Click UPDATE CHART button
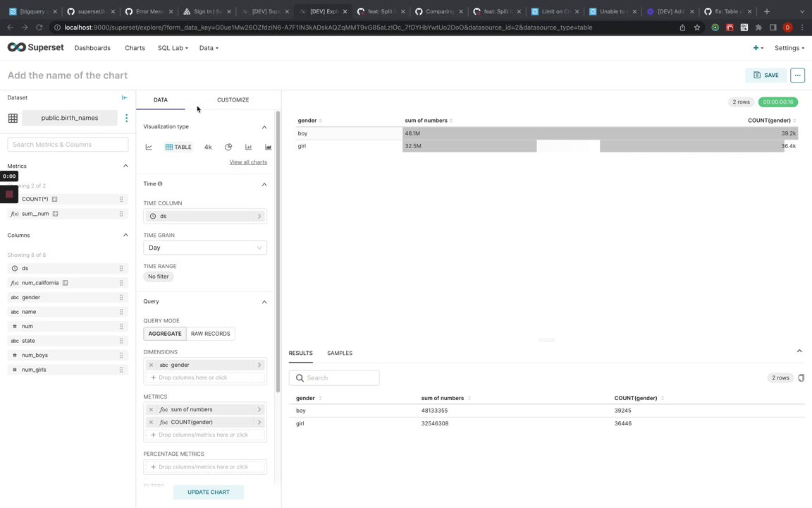 click(x=208, y=492)
